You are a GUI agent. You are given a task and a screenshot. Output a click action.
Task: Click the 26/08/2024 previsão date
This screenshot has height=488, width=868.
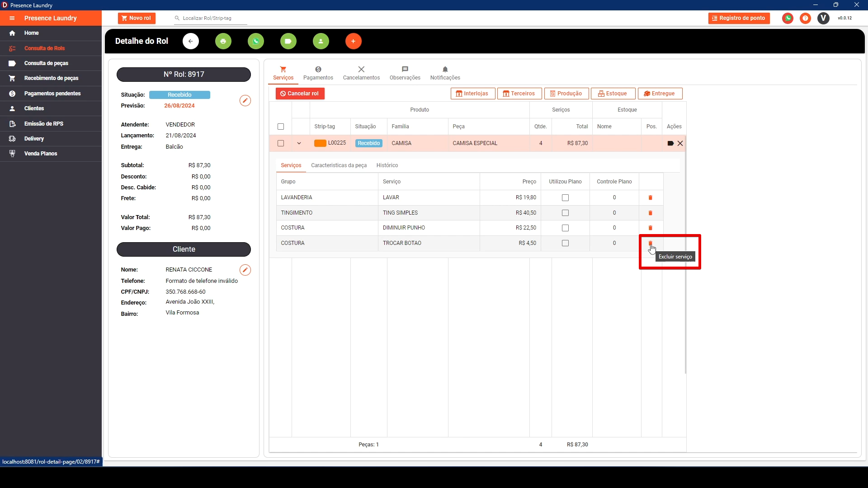coord(179,106)
